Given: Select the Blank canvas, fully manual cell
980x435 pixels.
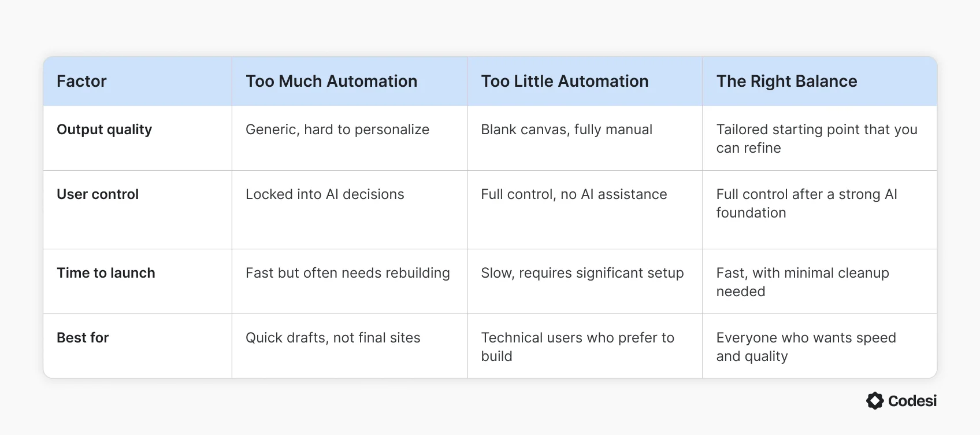Looking at the screenshot, I should point(566,130).
